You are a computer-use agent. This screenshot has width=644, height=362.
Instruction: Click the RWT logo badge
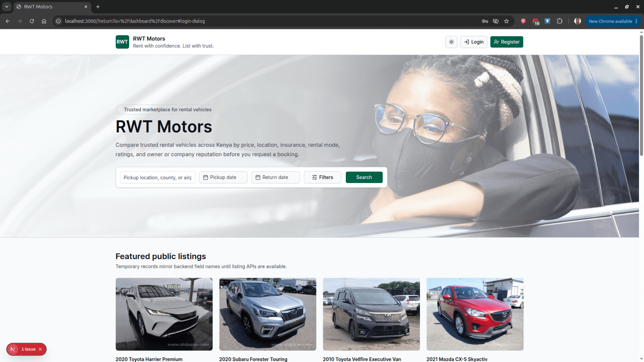[122, 42]
